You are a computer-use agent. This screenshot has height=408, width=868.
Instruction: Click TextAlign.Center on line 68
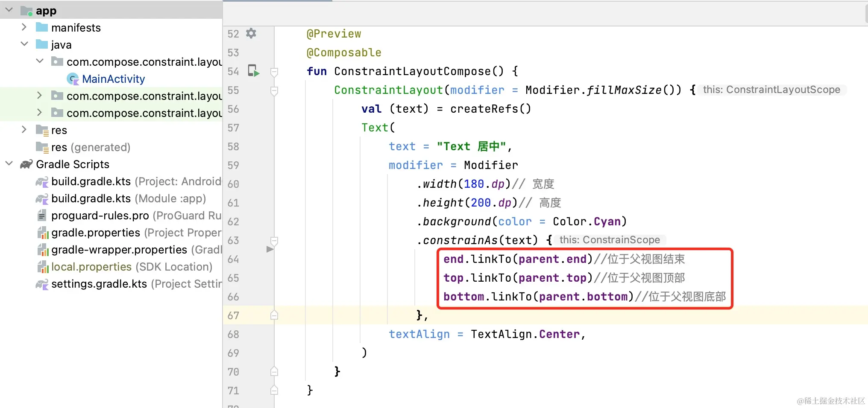pos(525,334)
